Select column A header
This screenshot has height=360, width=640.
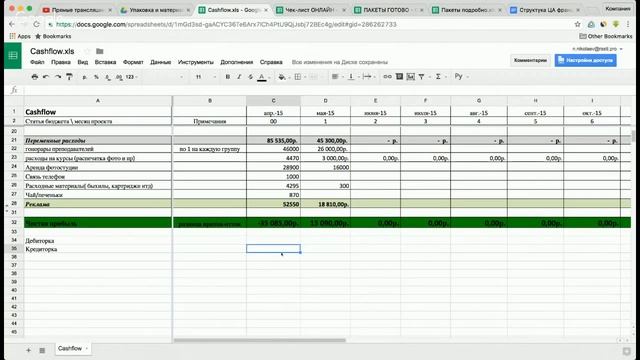(x=98, y=100)
